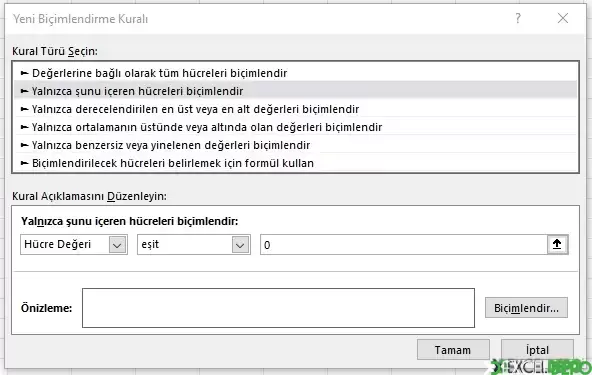
Task: Click the Önizleme preview box
Action: [278, 308]
